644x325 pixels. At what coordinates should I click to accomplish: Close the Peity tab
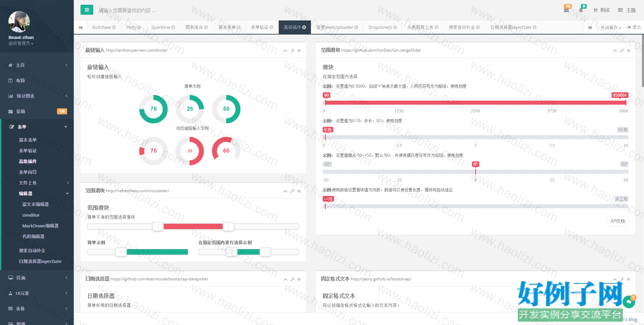pos(139,28)
